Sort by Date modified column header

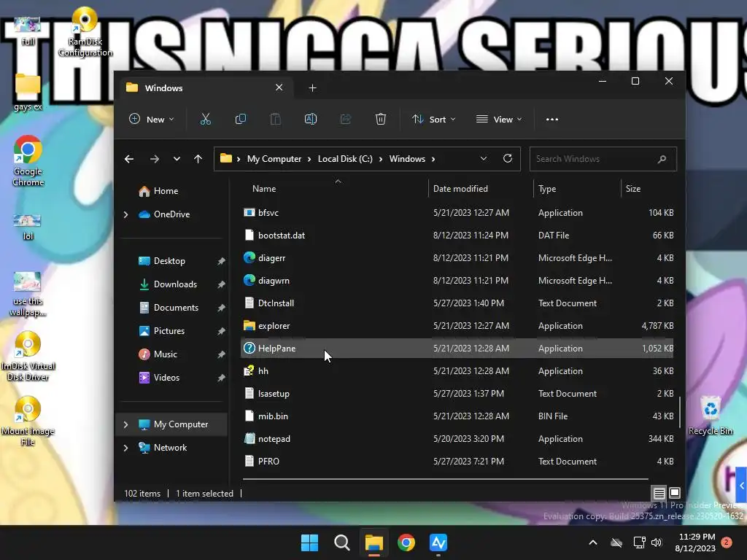[460, 189]
